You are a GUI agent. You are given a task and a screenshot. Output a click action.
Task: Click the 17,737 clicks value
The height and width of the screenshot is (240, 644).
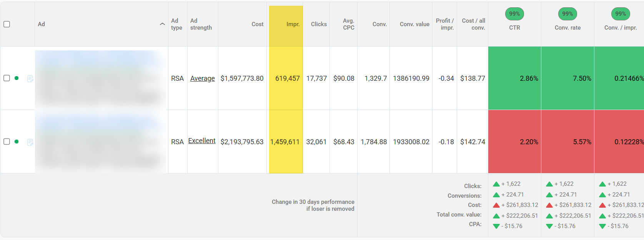click(x=316, y=78)
